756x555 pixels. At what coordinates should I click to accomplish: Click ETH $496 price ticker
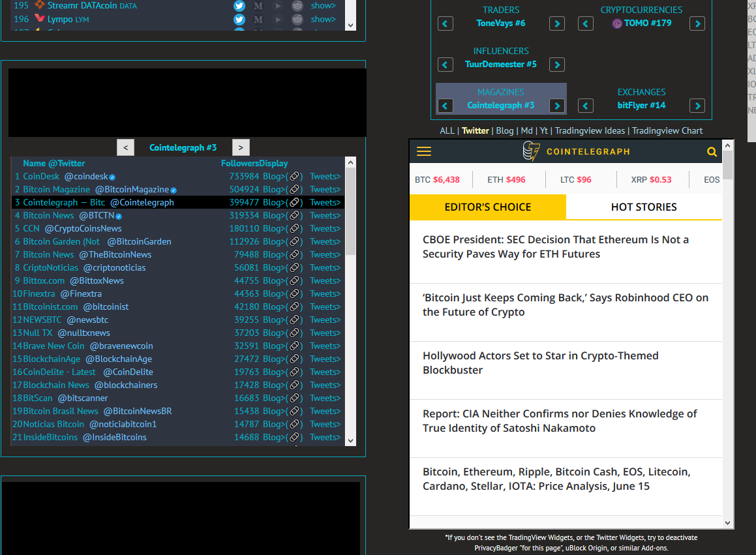506,180
